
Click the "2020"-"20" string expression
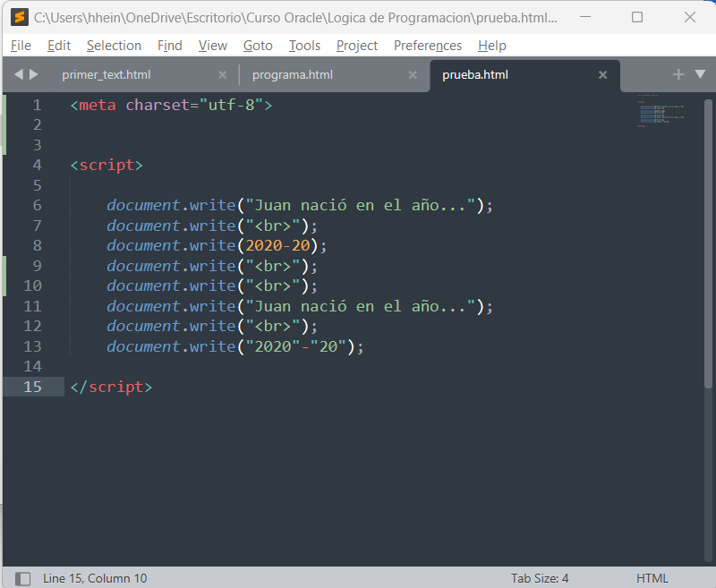296,346
